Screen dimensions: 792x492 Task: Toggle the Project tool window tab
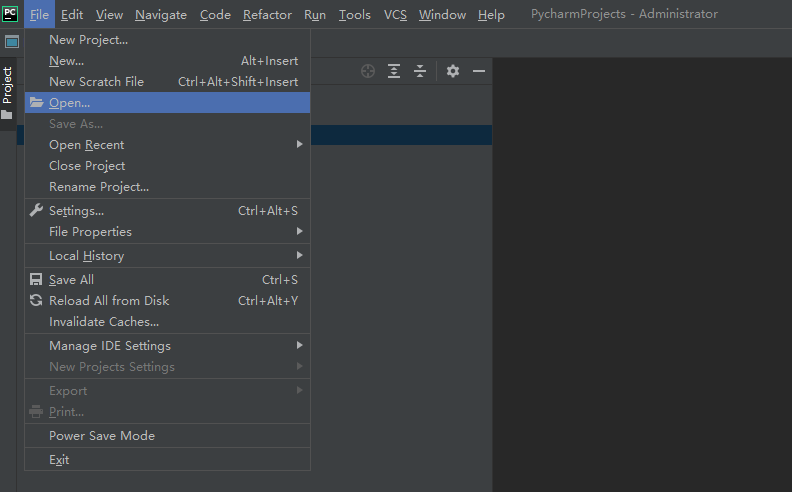click(x=7, y=93)
